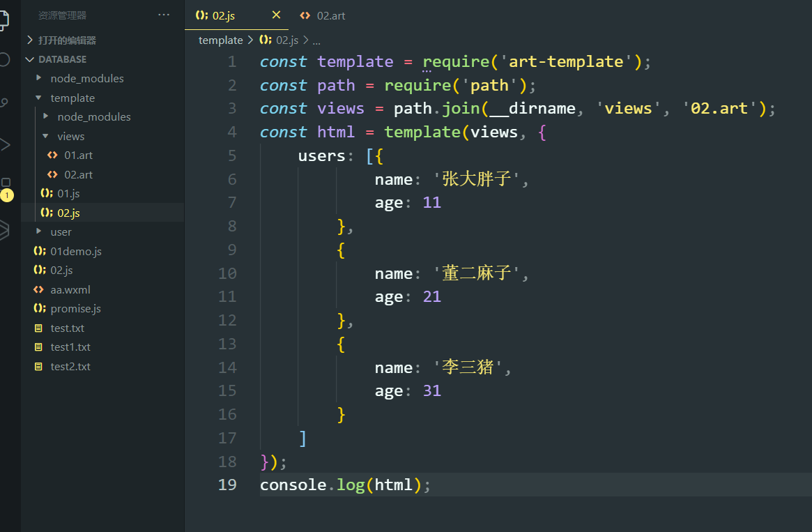Click the text file icon beside test.txt

point(38,328)
